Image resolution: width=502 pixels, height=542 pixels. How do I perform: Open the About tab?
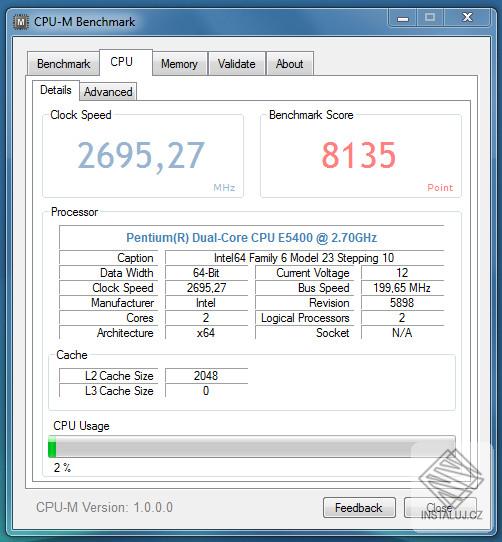[x=290, y=64]
